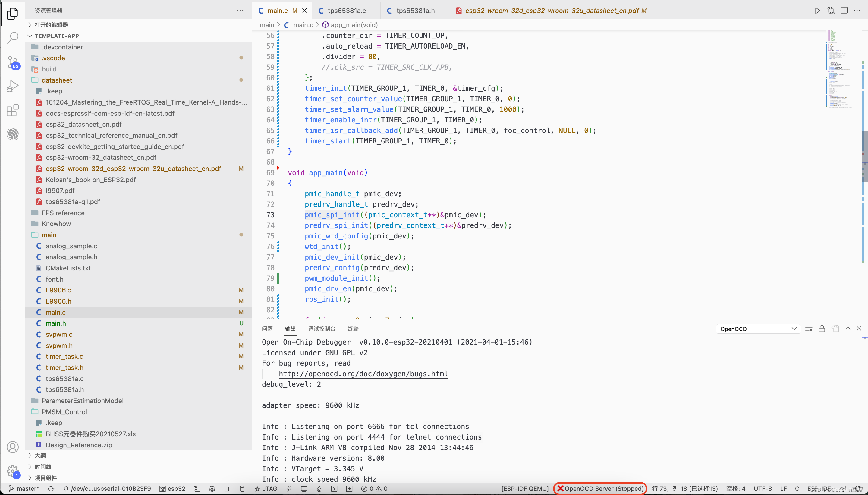Open the OpenOCD output channel dropdown
This screenshot has height=495, width=868.
pyautogui.click(x=758, y=329)
